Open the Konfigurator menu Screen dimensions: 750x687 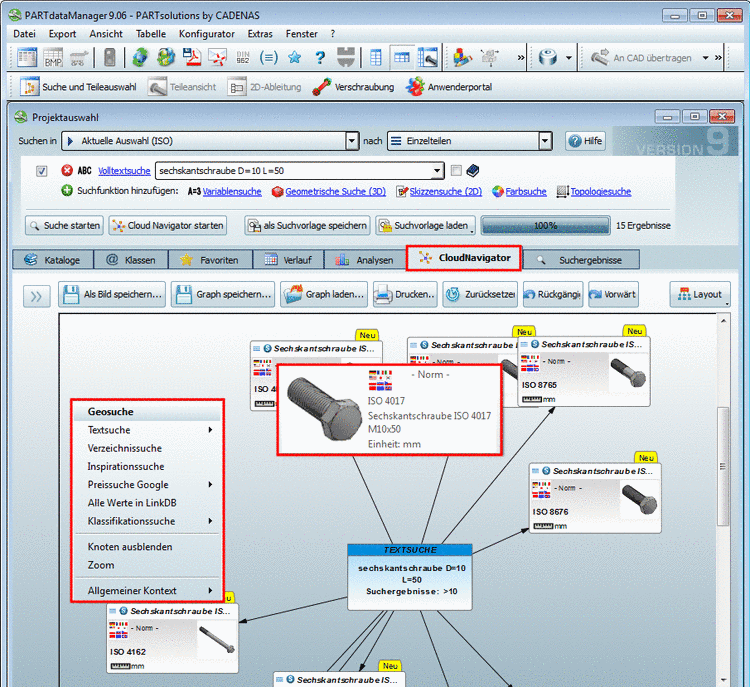tap(207, 34)
